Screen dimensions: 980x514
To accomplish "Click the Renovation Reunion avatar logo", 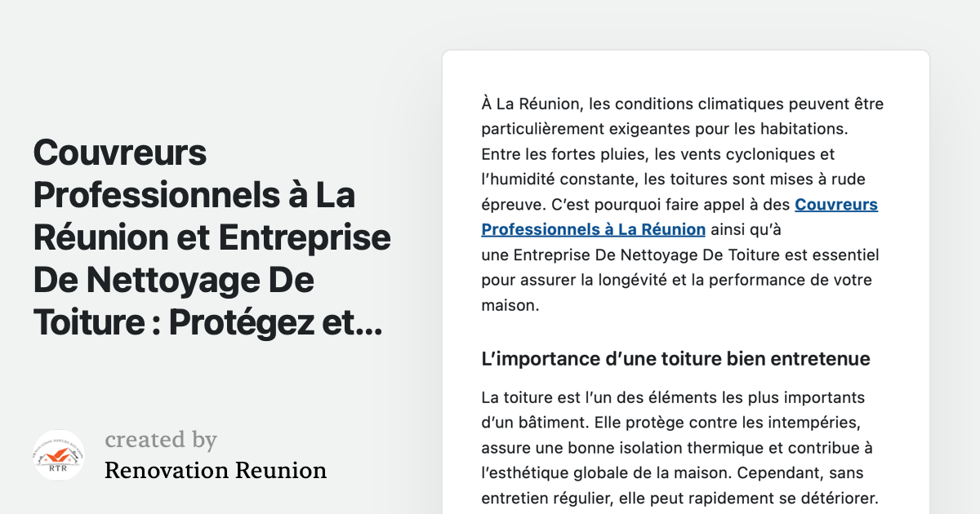I will [59, 455].
